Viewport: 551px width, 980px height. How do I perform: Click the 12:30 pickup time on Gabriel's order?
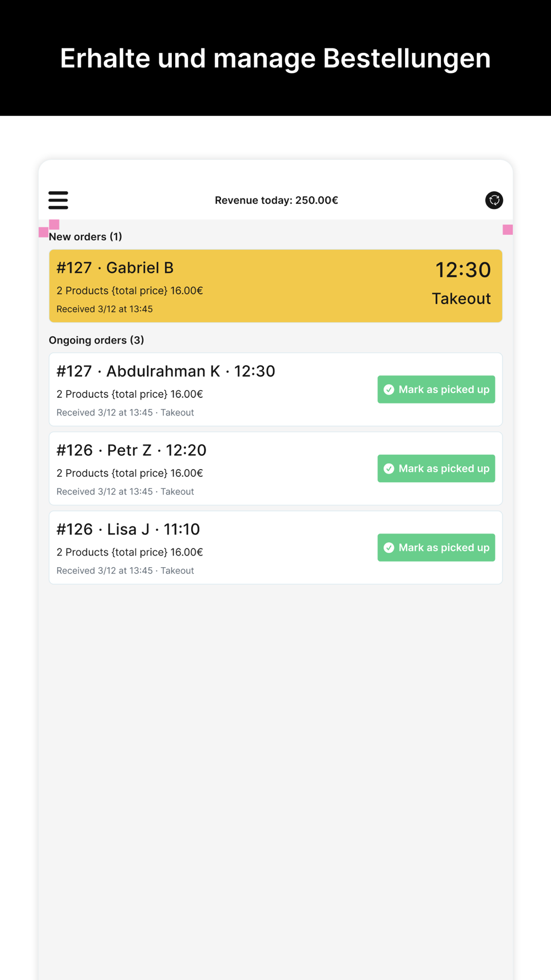coord(462,270)
